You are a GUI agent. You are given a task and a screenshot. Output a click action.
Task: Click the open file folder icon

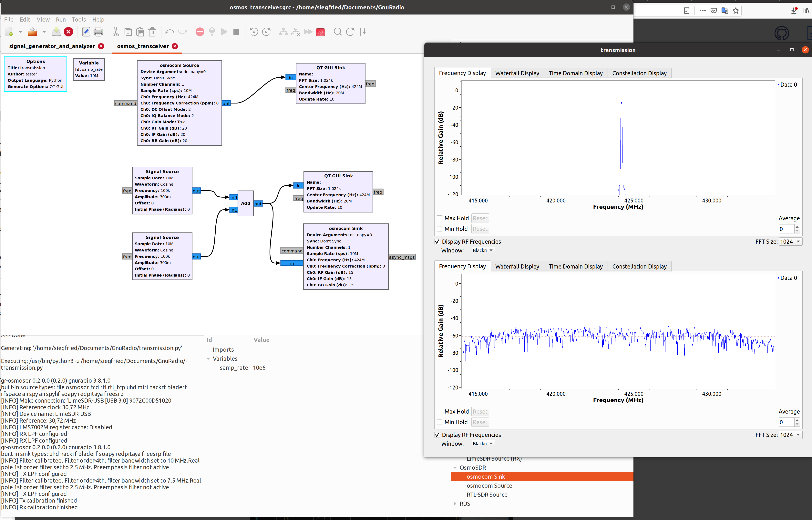[x=32, y=32]
